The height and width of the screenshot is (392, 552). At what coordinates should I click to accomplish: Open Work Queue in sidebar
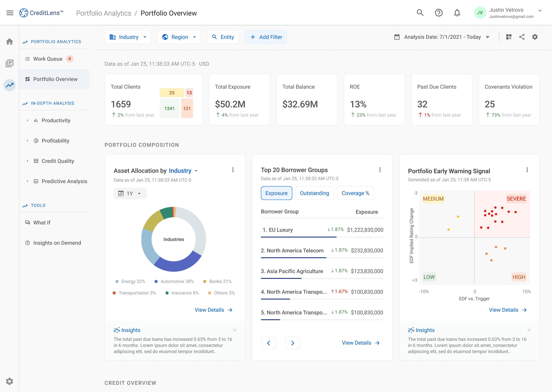[48, 59]
